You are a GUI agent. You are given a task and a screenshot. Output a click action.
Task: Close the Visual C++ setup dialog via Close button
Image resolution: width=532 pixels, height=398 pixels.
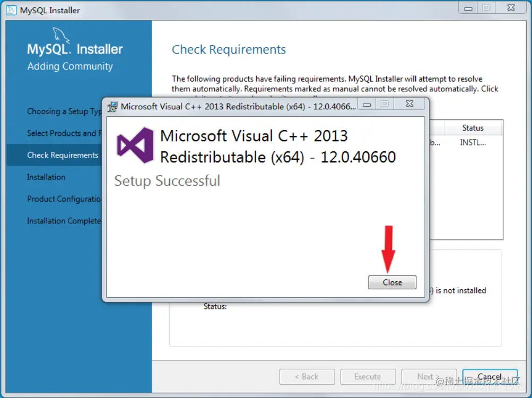click(x=392, y=282)
